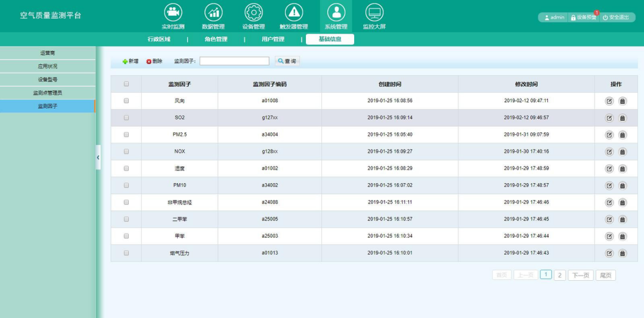Click the 触发器管理 warning icon
Image resolution: width=644 pixels, height=318 pixels.
click(294, 11)
